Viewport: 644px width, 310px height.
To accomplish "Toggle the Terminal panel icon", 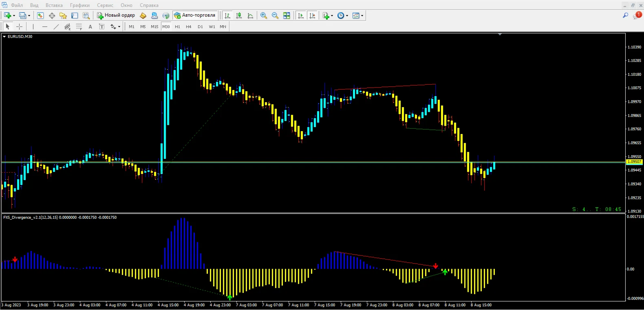I will [x=75, y=15].
